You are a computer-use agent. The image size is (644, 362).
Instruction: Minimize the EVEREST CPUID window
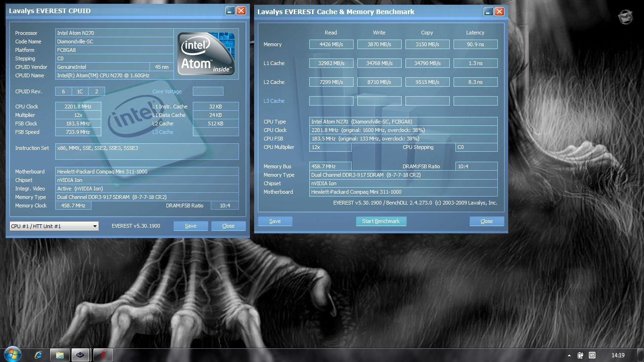[230, 10]
